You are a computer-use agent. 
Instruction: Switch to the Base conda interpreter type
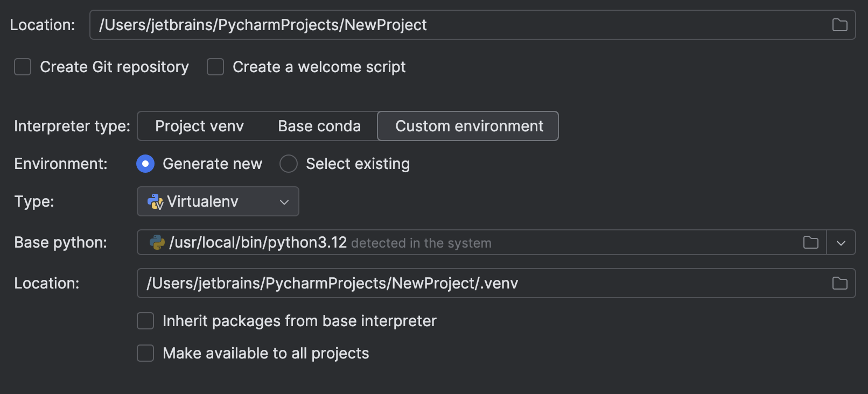pyautogui.click(x=319, y=126)
